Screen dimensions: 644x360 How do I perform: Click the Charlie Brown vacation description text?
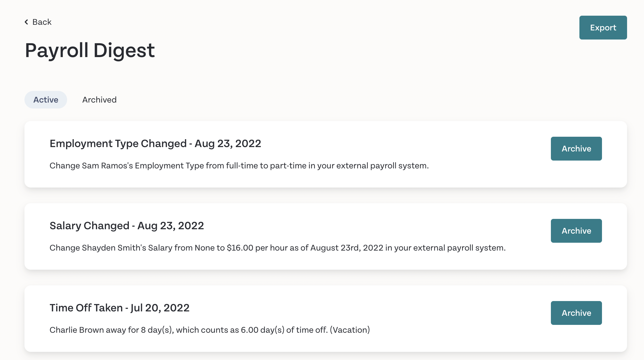coord(210,330)
